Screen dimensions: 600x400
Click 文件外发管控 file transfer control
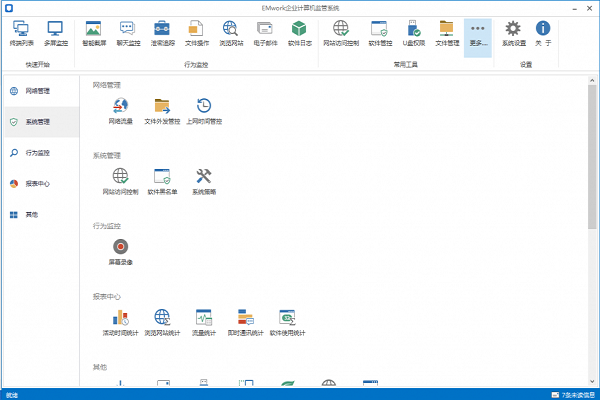click(161, 110)
